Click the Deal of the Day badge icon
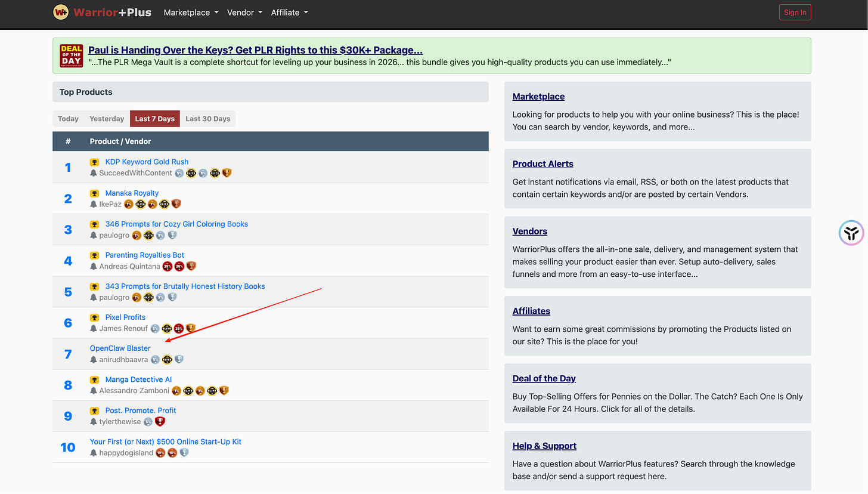Screen dimensions: 868x494 (x=72, y=56)
